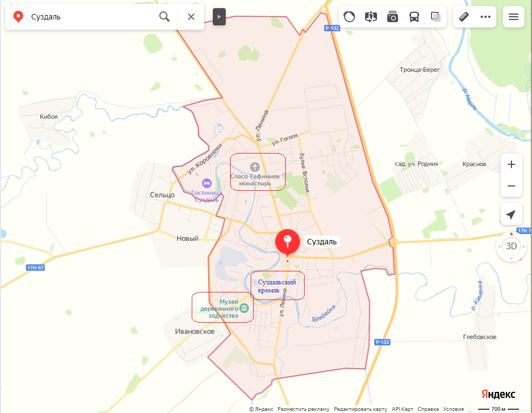532x413 pixels.
Task: Select Музей деревянного зодчества museum icon
Action: click(x=244, y=308)
